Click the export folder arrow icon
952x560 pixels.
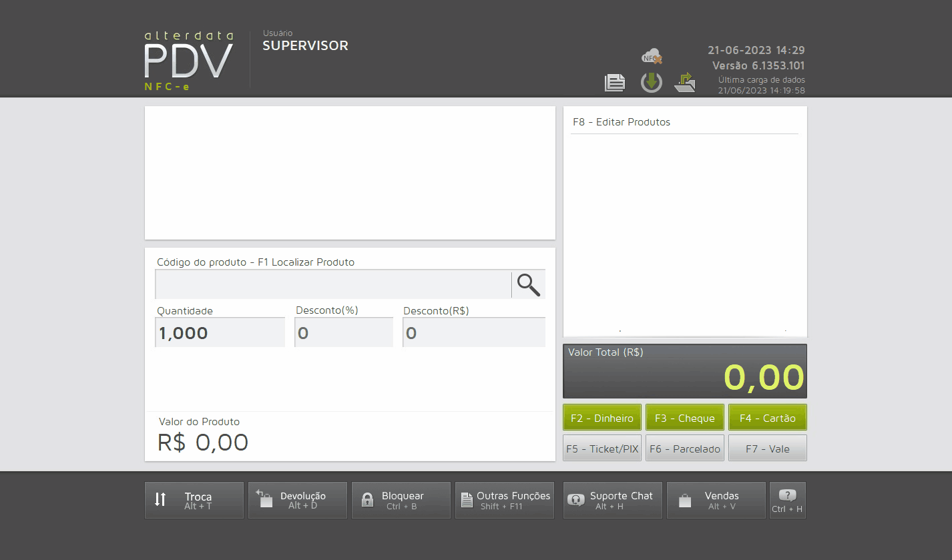(x=685, y=82)
